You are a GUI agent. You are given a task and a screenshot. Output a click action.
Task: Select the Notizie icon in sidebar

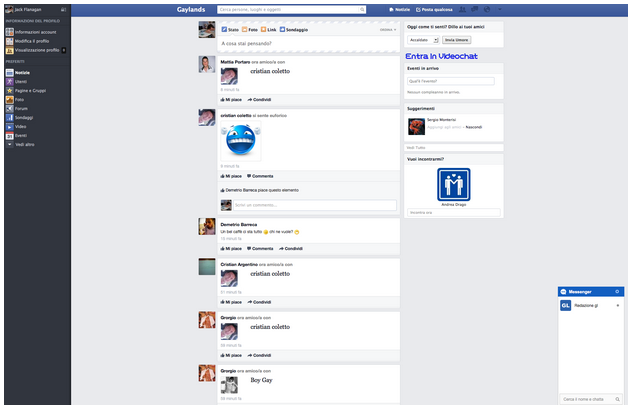coord(9,73)
